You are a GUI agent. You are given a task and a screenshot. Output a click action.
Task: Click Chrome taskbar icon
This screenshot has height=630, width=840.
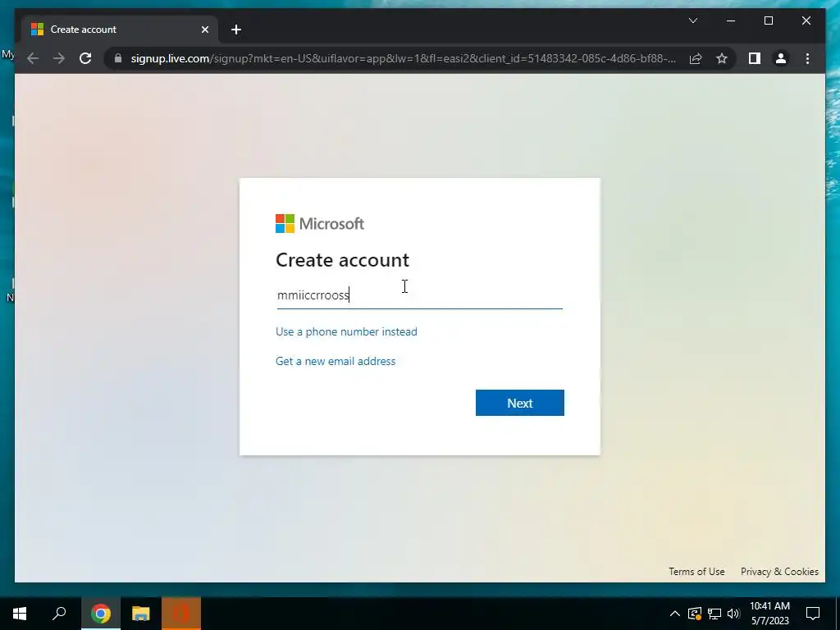(101, 614)
